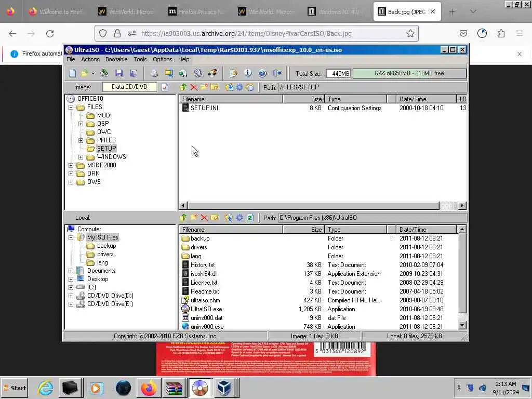Select isoshl64.dll in local file list
This screenshot has width=532, height=399.
pos(204,274)
